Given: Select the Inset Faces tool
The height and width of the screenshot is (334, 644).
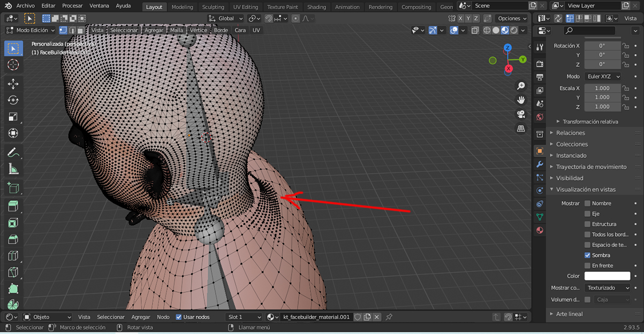Looking at the screenshot, I should (x=13, y=223).
